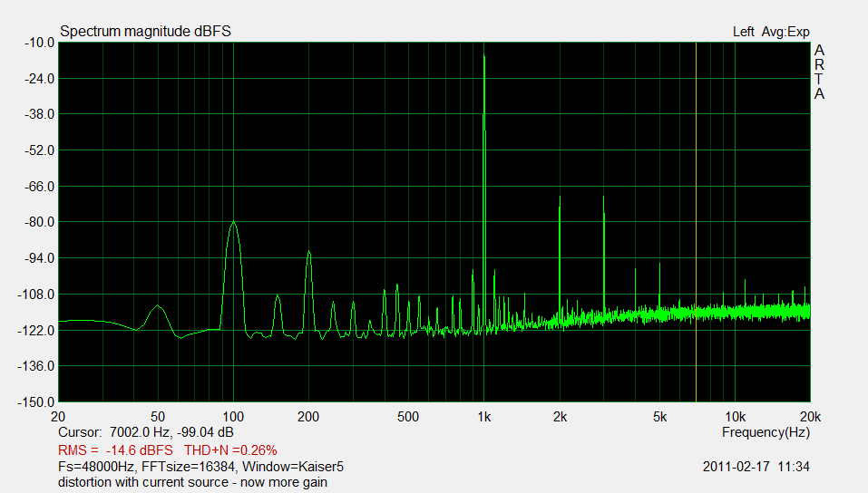
Task: Click the red 'RMS = -14.6 dBFS' value
Action: click(x=115, y=449)
